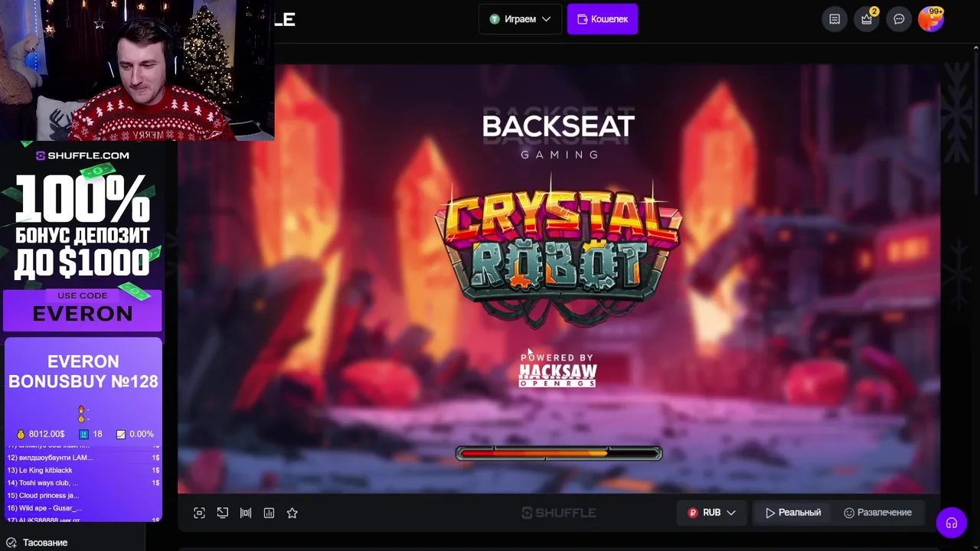This screenshot has width=980, height=551.
Task: Click list row '12) вилдшоубаунти LAM...'
Action: [83, 458]
